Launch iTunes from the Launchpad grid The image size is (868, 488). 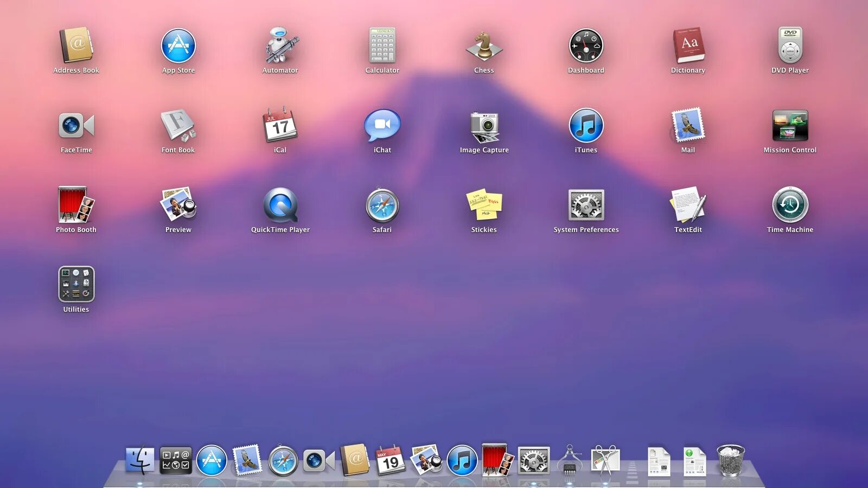(x=586, y=125)
